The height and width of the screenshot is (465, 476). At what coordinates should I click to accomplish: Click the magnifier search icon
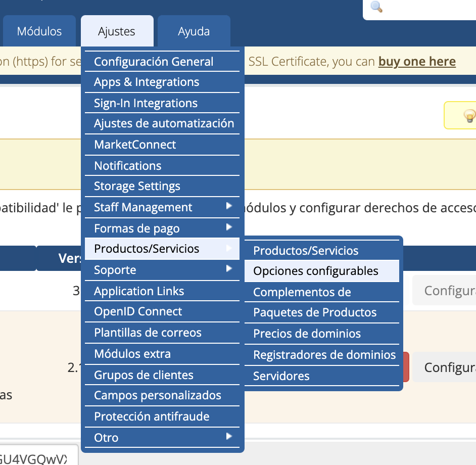click(376, 7)
